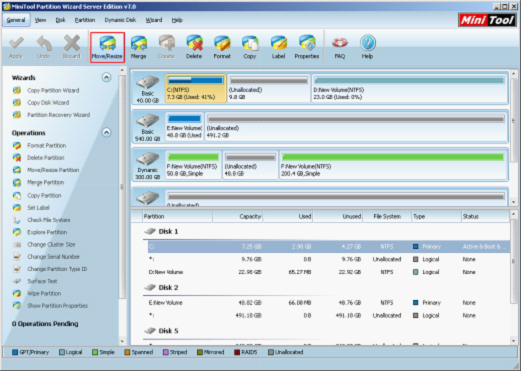Click the Delete toolbar icon
Image resolution: width=521 pixels, height=371 pixels.
[x=194, y=43]
